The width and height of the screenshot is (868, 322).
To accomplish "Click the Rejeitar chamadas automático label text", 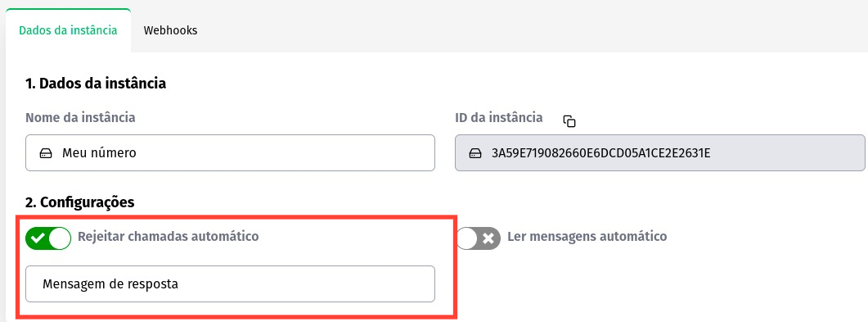I will tap(169, 237).
